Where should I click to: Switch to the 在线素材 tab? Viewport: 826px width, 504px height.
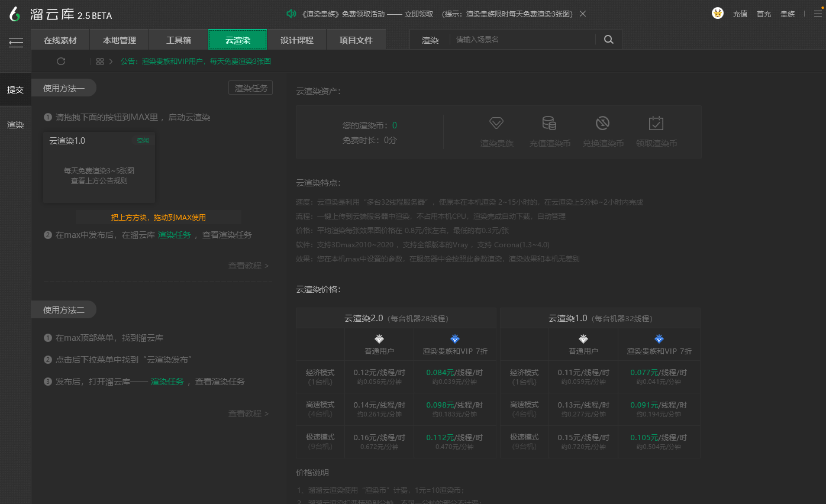coord(60,40)
